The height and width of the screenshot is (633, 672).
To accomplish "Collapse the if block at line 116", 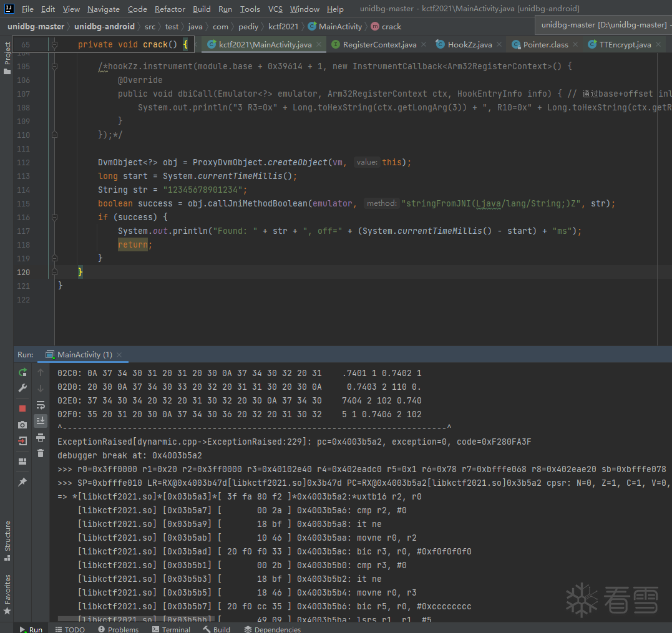I will [55, 217].
